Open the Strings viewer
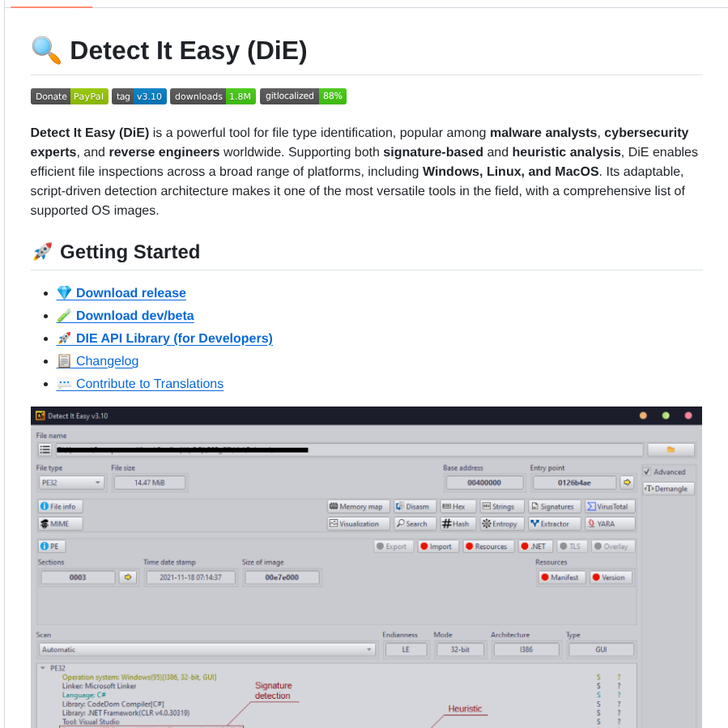This screenshot has width=728, height=728. coord(501,505)
